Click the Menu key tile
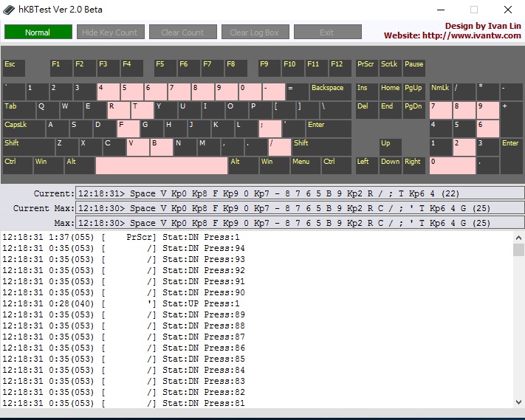Viewport: 525px width, 420px height. [304, 165]
